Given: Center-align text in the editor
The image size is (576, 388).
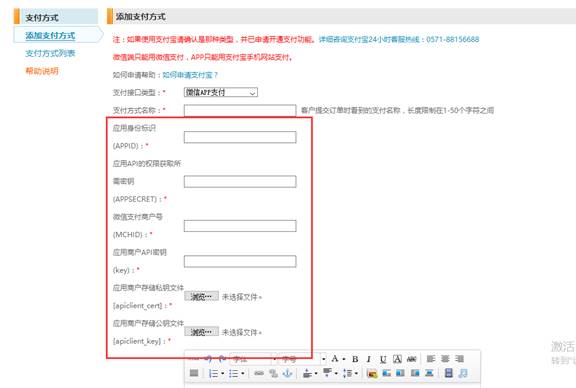Looking at the screenshot, I should 445,359.
